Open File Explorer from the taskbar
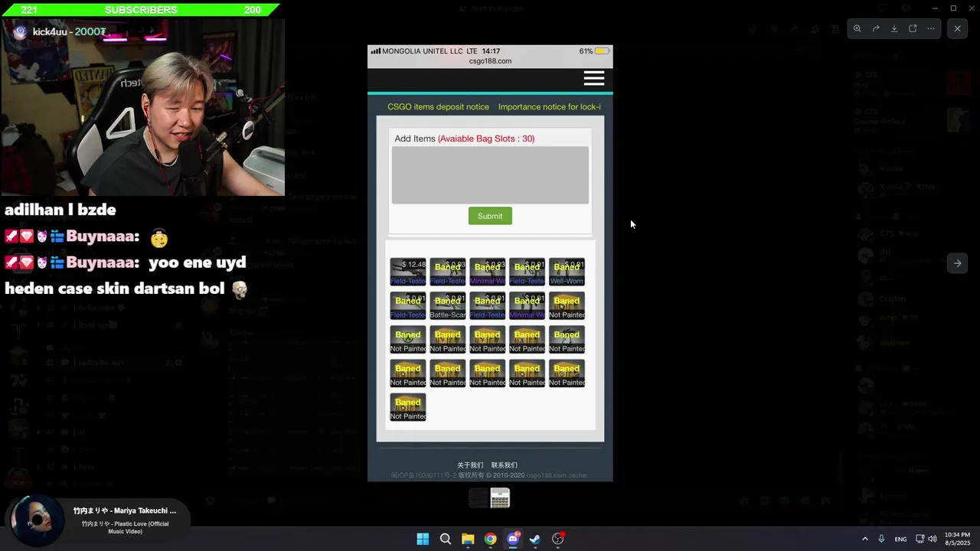 [x=468, y=539]
